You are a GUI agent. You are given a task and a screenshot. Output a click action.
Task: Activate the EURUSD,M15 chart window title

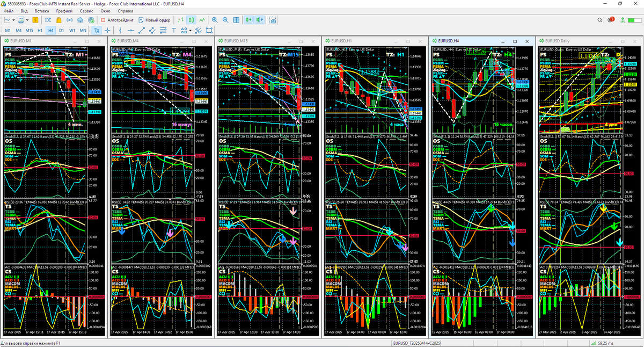tap(236, 41)
